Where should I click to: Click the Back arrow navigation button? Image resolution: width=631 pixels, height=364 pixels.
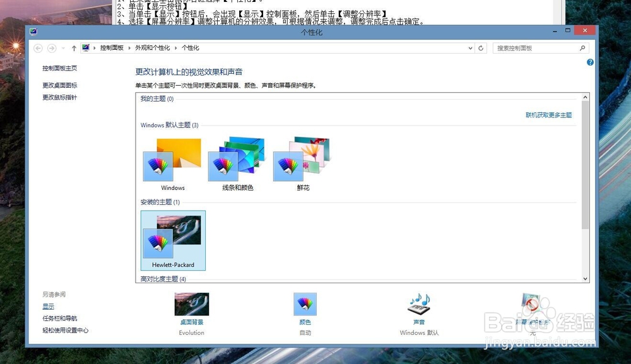point(38,49)
